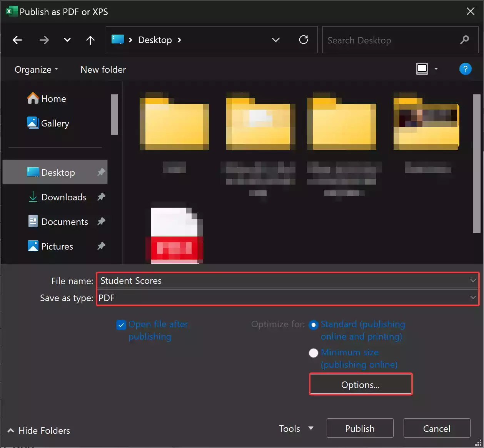This screenshot has height=448, width=484.
Task: Click the Forward navigation arrow
Action: (x=44, y=40)
